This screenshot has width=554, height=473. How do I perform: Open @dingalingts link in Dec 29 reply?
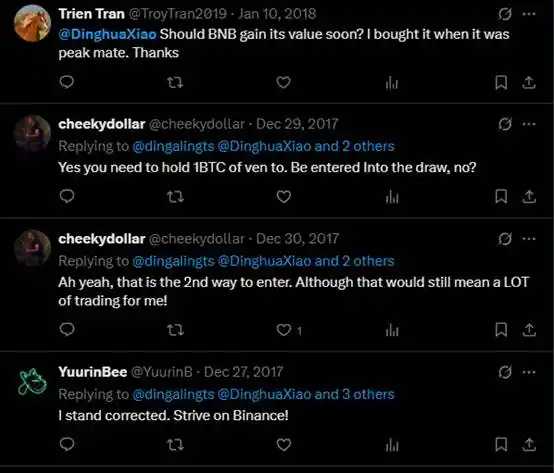(173, 146)
